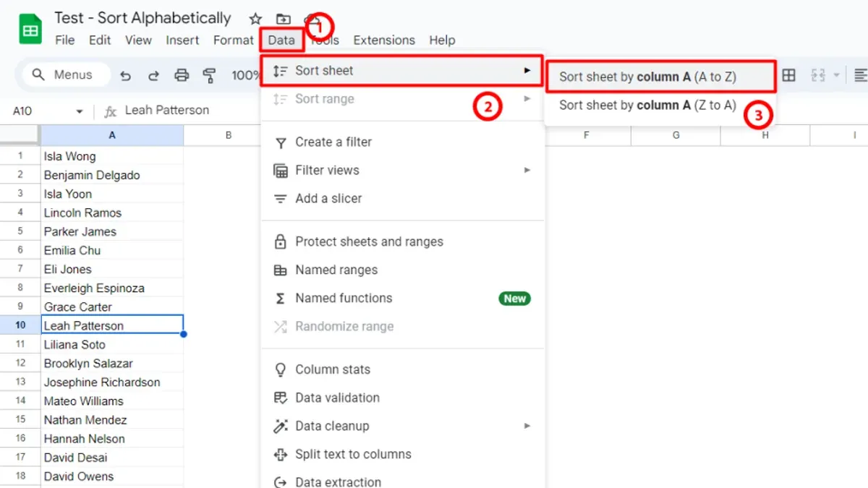This screenshot has height=488, width=868.
Task: Click cell containing Isla Yoon
Action: click(x=112, y=194)
